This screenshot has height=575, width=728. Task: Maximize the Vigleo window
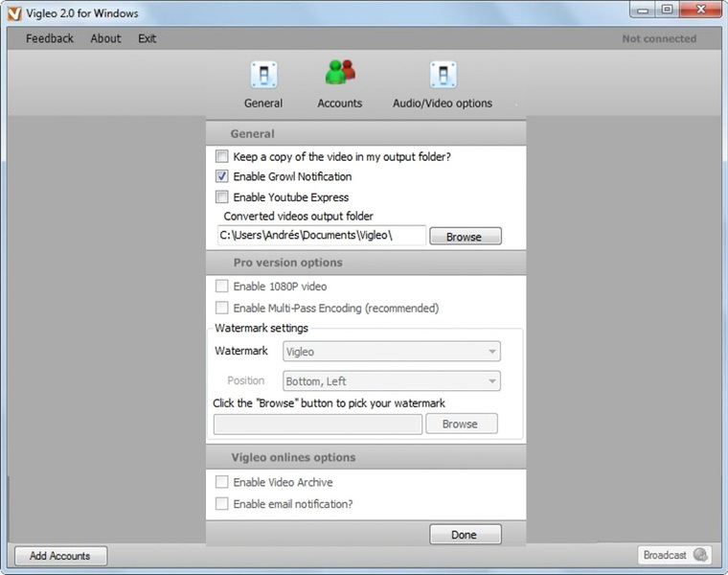(668, 11)
